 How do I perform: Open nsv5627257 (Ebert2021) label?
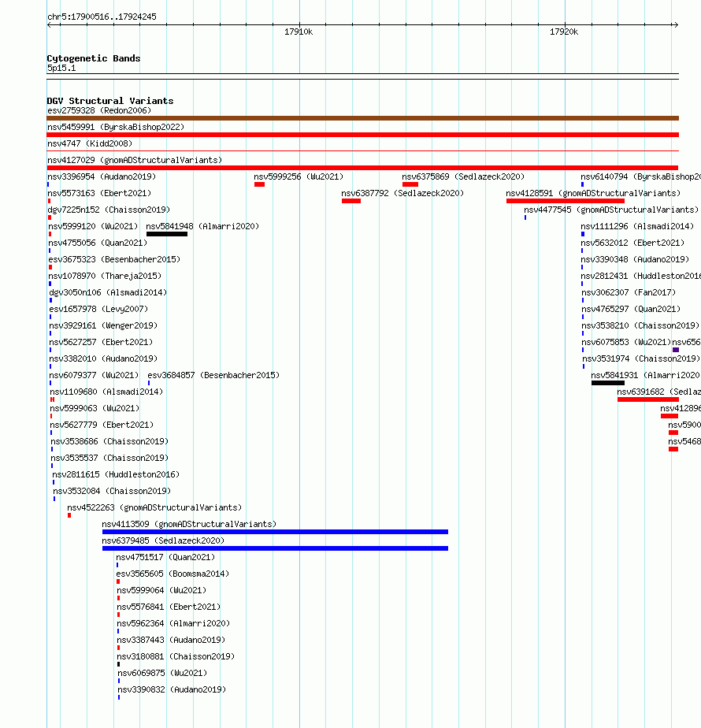[x=101, y=342]
